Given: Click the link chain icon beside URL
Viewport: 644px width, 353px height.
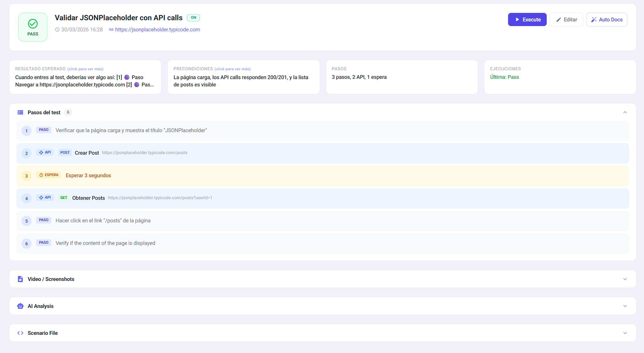Looking at the screenshot, I should pos(111,30).
